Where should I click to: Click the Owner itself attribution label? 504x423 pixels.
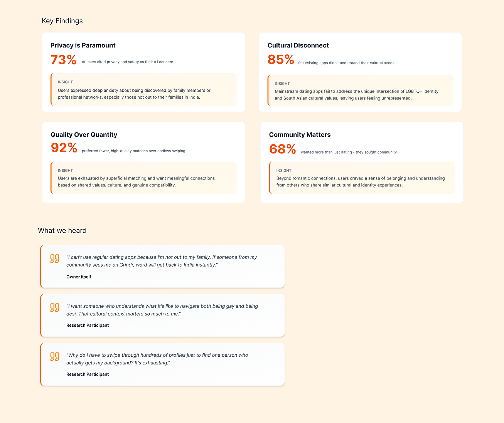click(79, 277)
